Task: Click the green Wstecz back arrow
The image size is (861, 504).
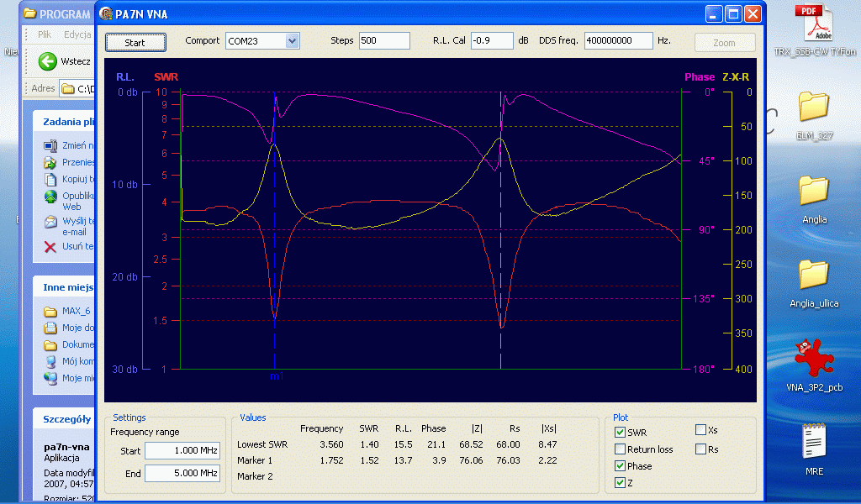Action: click(x=48, y=61)
